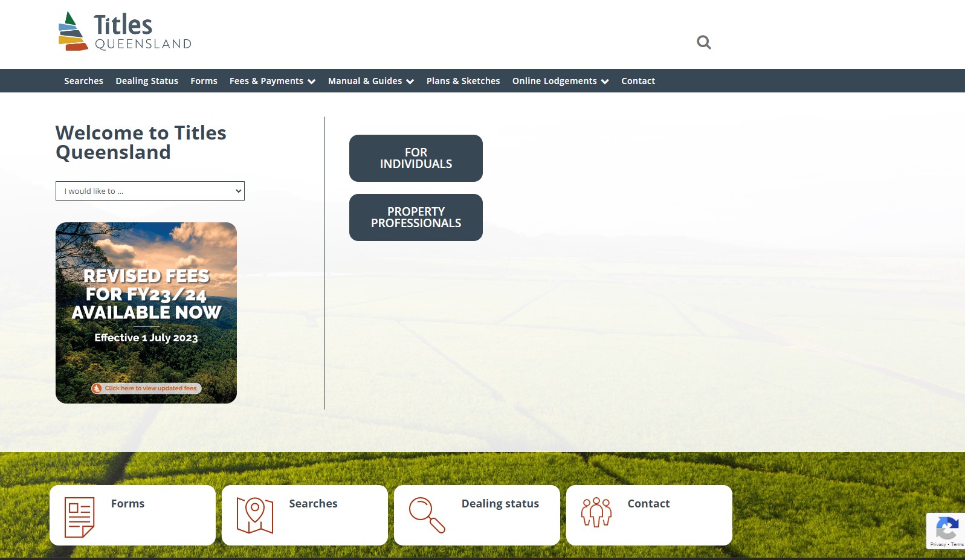Open the Revised Fees FY23/24 banner
Image resolution: width=965 pixels, height=560 pixels.
[x=146, y=313]
